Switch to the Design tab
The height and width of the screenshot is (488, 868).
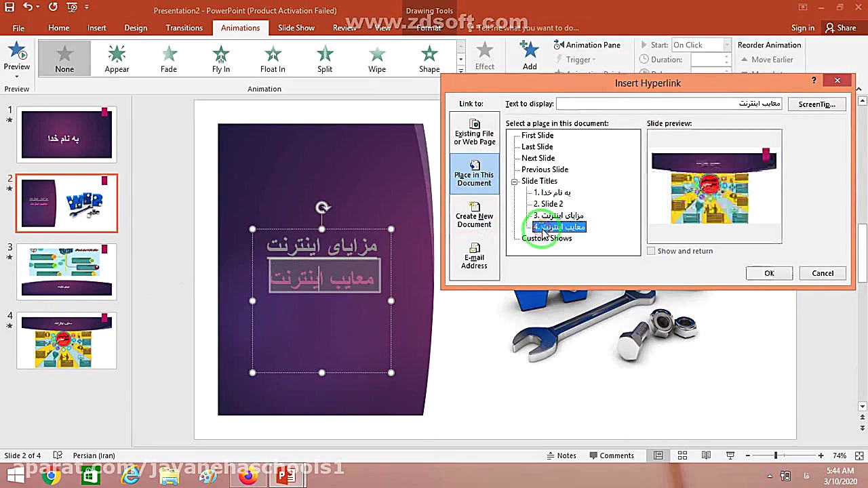pos(136,28)
